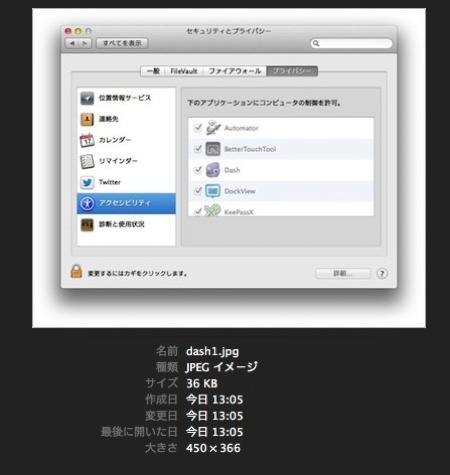Click the dash1.jpg preview thumbnail border
Viewport: 450px width, 475px height.
click(229, 168)
